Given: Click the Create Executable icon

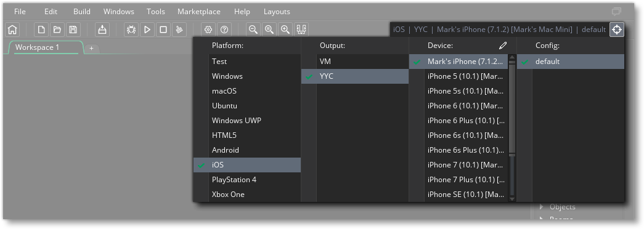Looking at the screenshot, I should (x=102, y=30).
